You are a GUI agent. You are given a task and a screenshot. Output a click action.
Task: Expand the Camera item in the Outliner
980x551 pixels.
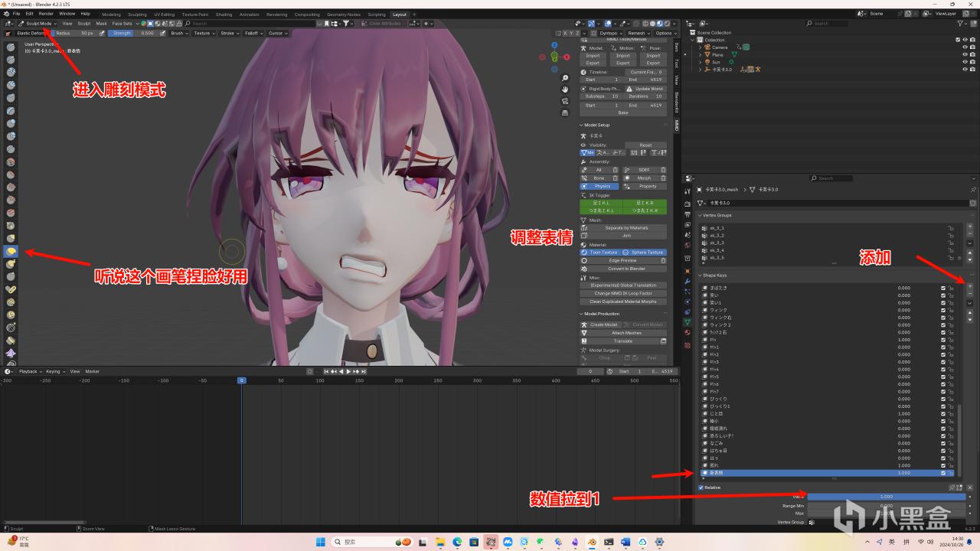(x=700, y=47)
